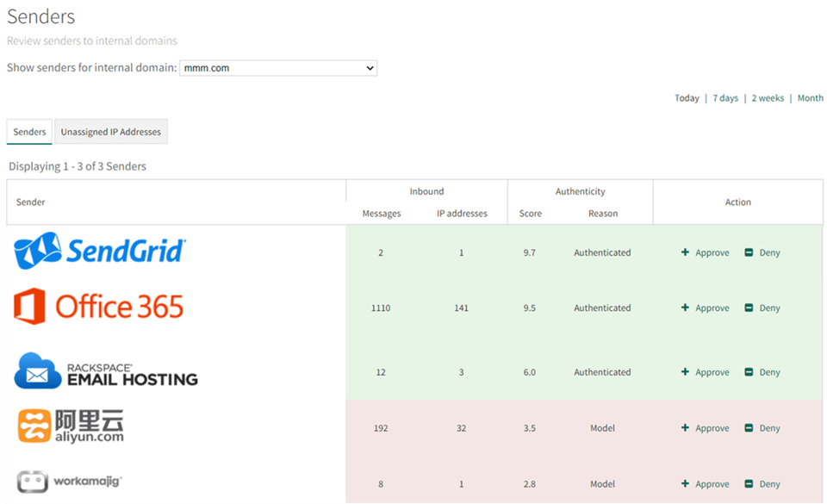Deny the Rackspace Email Hosting sender

(762, 372)
